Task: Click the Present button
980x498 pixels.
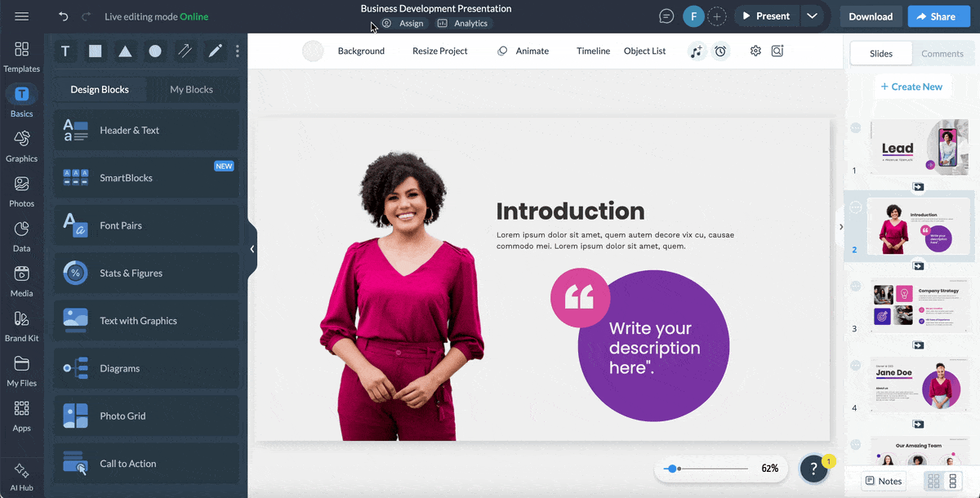Action: 766,16
